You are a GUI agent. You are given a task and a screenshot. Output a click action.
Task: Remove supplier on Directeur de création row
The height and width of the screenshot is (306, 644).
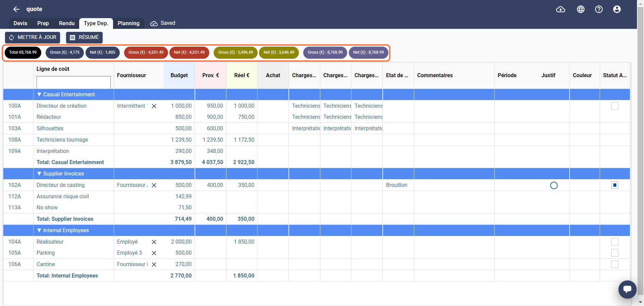154,106
